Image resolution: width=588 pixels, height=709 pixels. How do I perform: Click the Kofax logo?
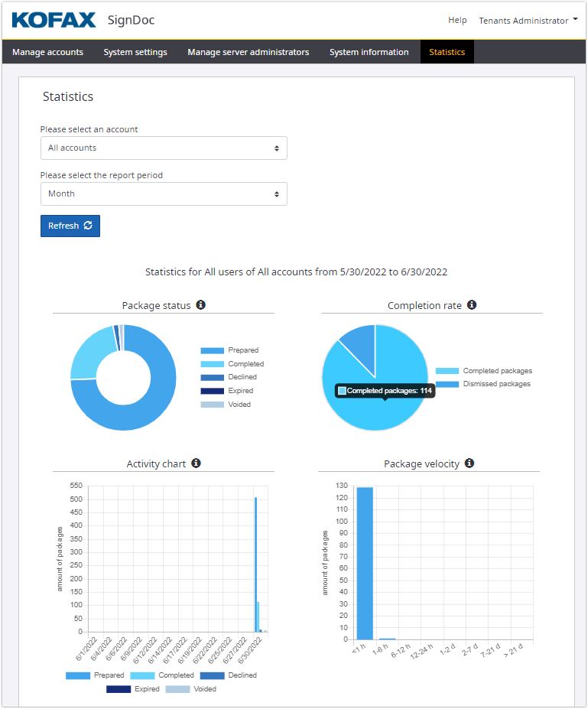pyautogui.click(x=54, y=20)
